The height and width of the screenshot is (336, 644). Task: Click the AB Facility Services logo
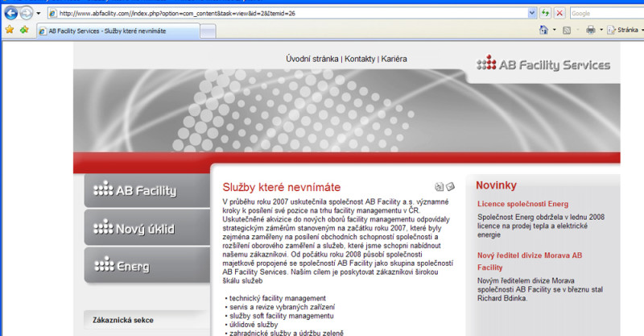pyautogui.click(x=543, y=64)
